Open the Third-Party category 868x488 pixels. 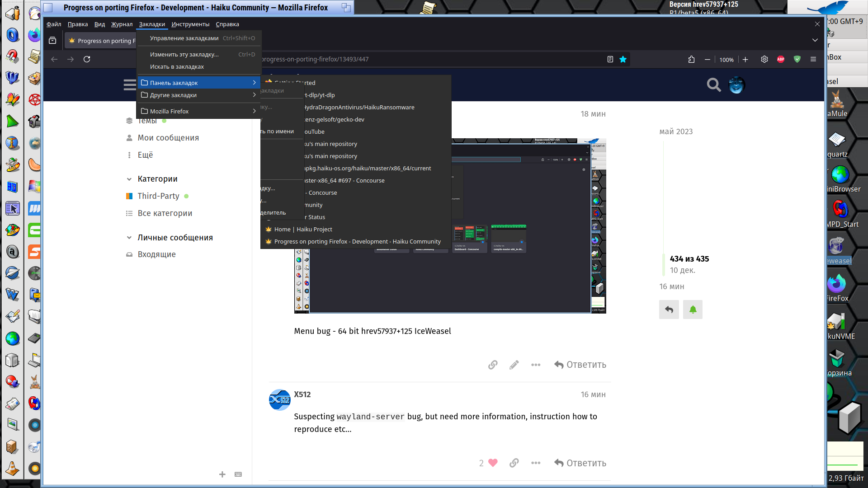pos(158,196)
